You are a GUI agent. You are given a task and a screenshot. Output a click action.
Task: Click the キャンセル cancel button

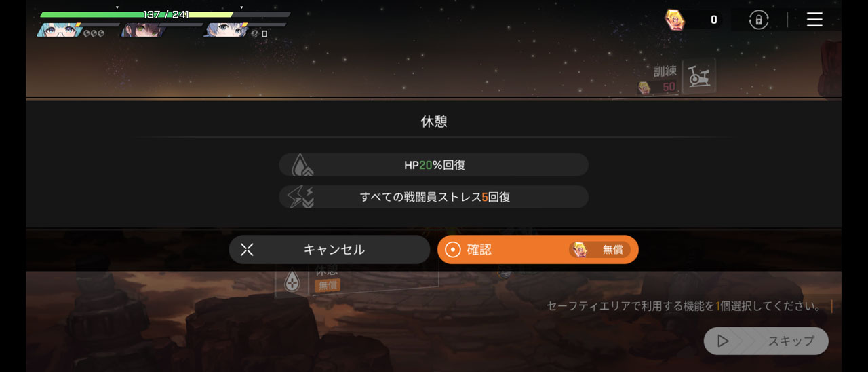click(x=330, y=250)
